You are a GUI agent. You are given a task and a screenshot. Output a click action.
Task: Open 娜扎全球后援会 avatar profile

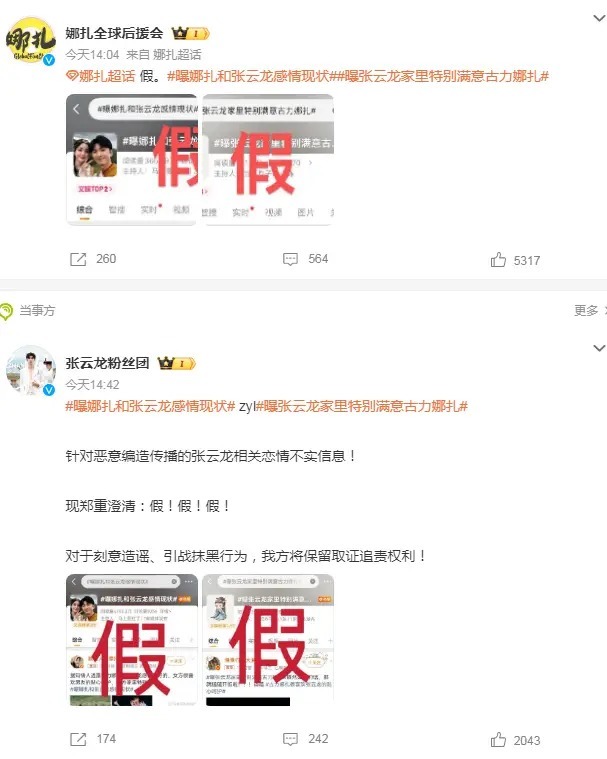(x=30, y=41)
